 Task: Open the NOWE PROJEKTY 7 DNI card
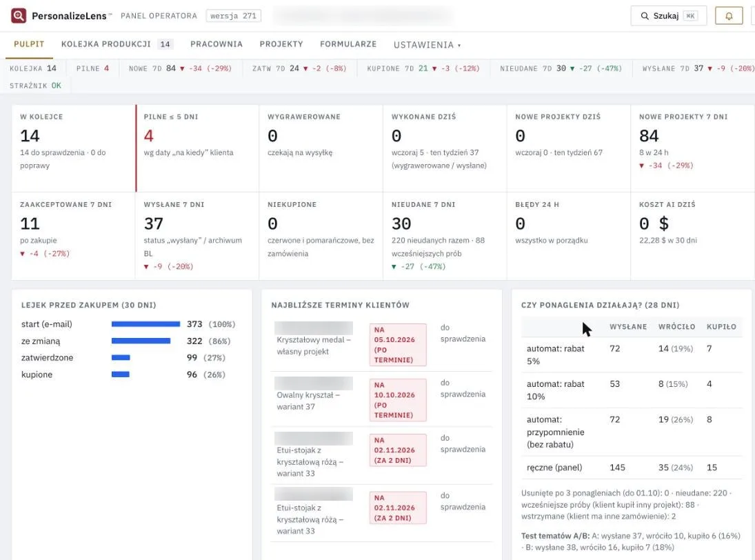pyautogui.click(x=693, y=148)
